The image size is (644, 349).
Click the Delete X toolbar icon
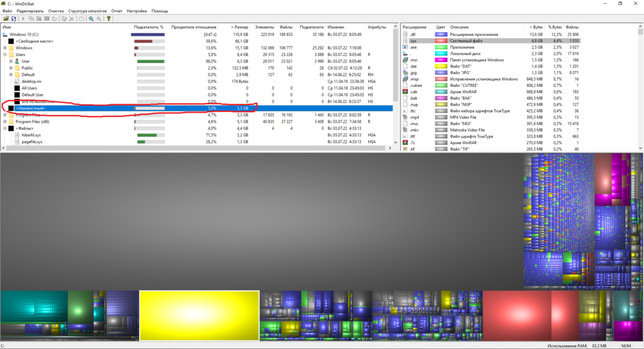click(72, 19)
